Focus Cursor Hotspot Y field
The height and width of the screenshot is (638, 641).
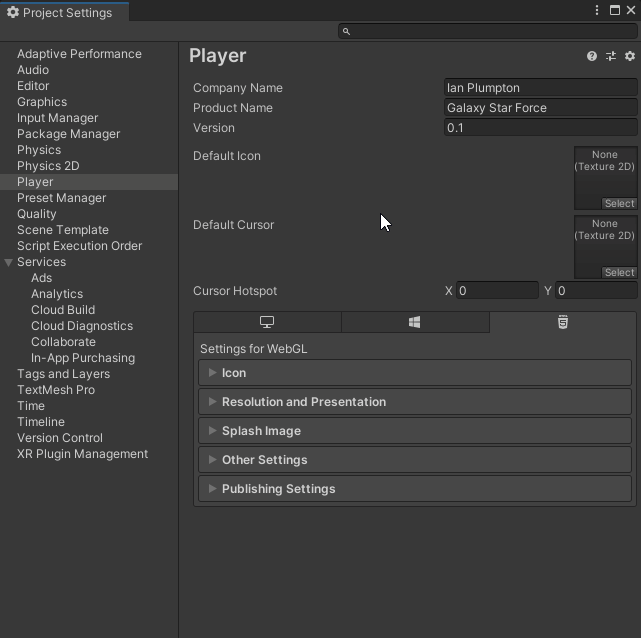(596, 291)
